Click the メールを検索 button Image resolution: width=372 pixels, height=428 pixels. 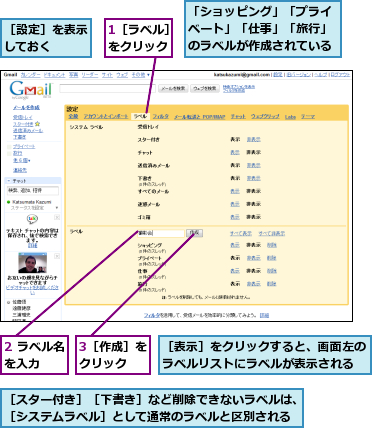[x=173, y=88]
